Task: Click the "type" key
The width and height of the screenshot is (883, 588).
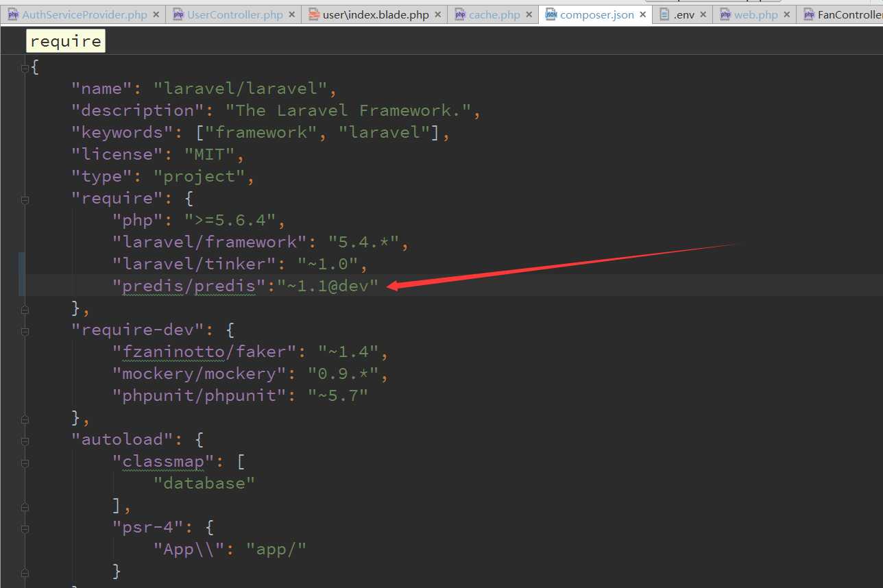Action: pyautogui.click(x=101, y=176)
